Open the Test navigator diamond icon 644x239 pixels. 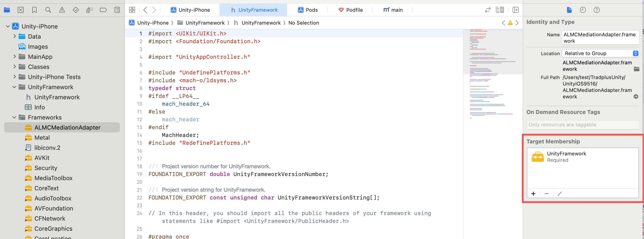[76, 10]
